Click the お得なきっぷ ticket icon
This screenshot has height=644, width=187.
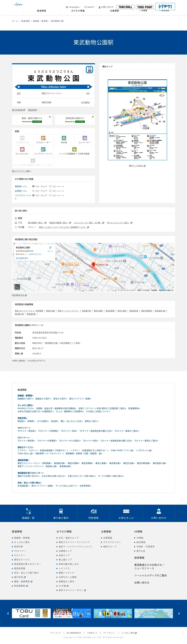(x=126, y=511)
